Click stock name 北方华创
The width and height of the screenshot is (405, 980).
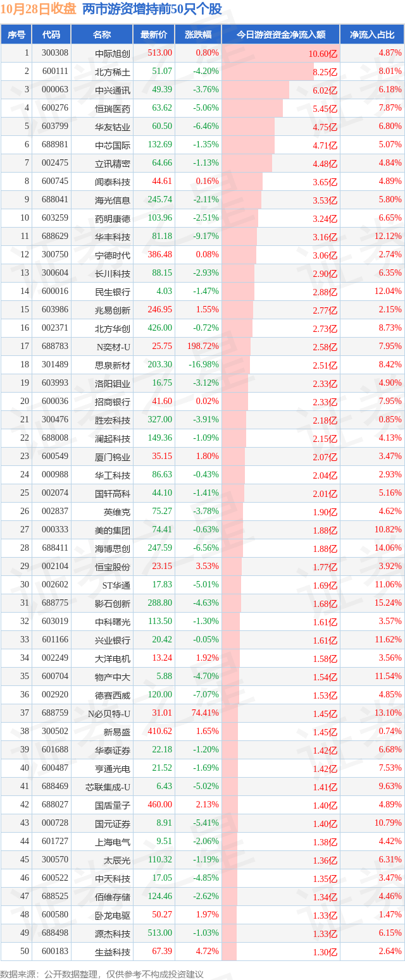pos(113,329)
